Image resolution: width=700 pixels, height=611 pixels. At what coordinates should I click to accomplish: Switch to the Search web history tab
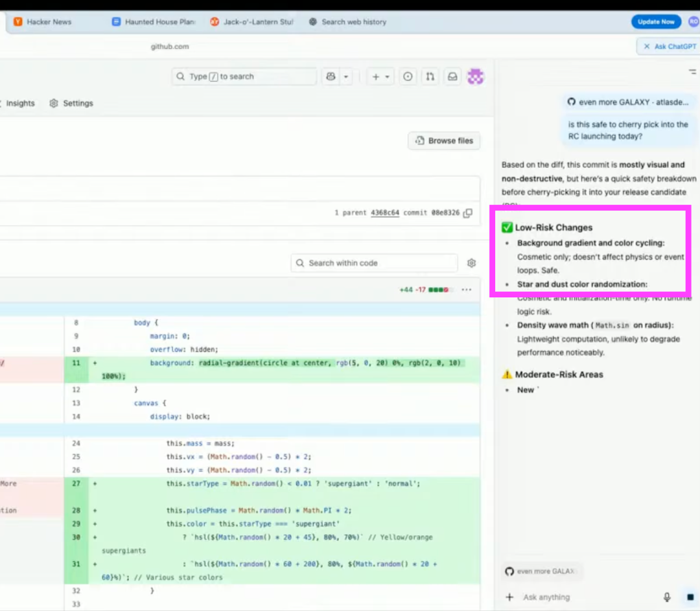(x=348, y=22)
